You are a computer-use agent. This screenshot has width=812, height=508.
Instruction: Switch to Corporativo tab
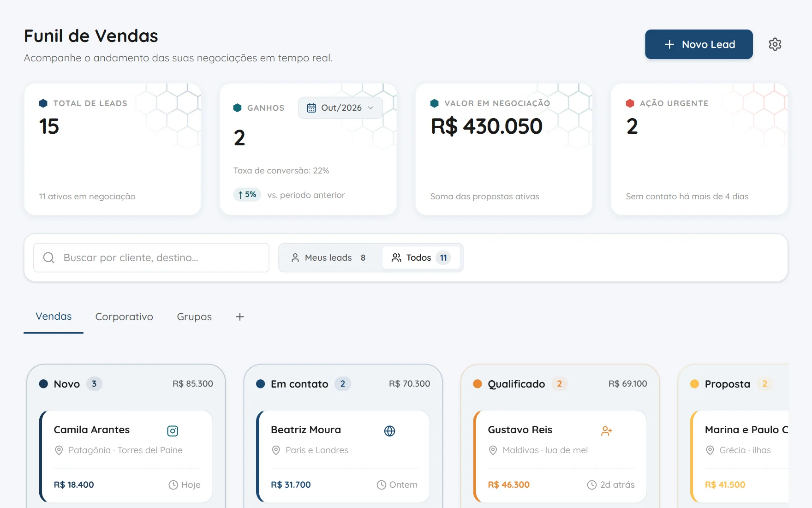(x=124, y=317)
